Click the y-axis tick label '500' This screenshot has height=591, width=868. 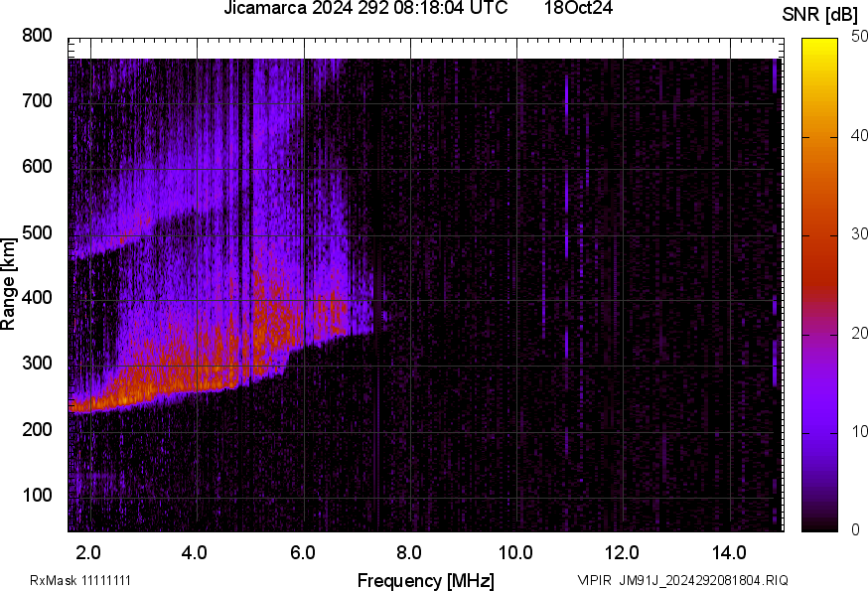click(x=37, y=232)
